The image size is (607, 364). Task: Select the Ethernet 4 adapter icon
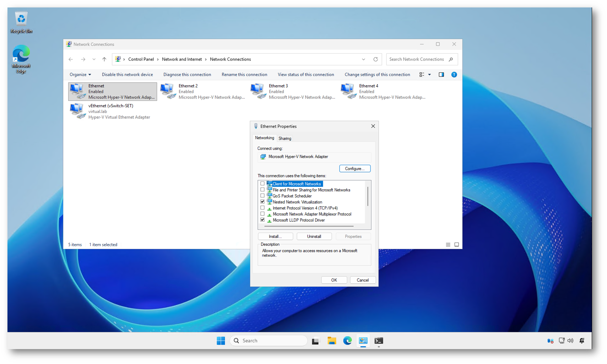click(x=348, y=91)
